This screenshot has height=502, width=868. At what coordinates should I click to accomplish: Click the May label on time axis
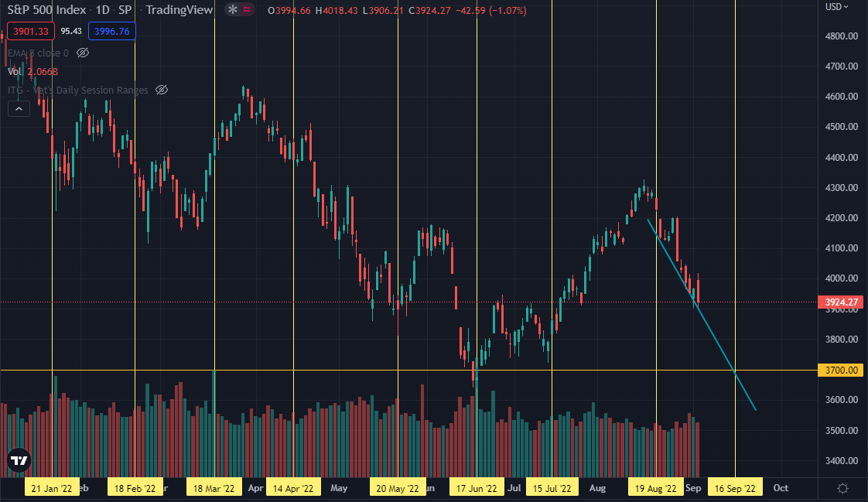coord(339,488)
